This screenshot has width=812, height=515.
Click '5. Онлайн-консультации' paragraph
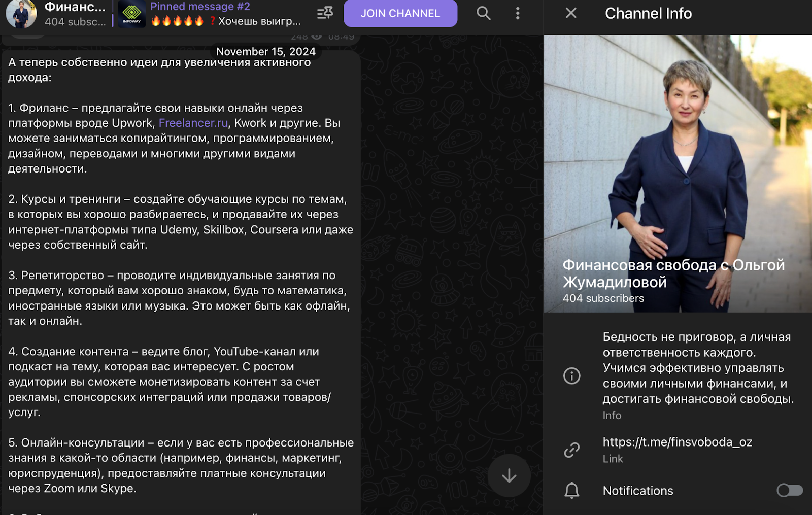[181, 465]
